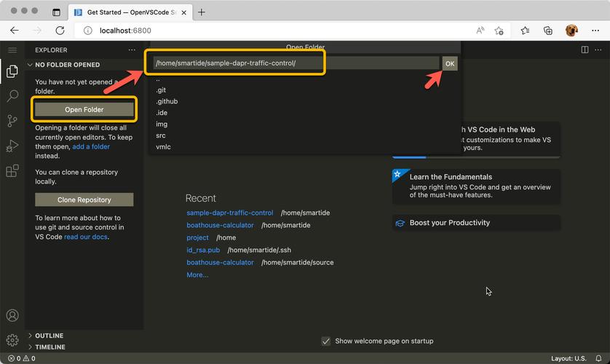Screen dimensions: 610x364
Task: Select the src folder in the list
Action: pos(161,135)
